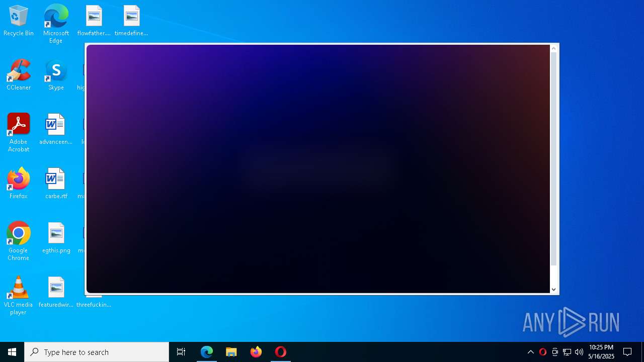This screenshot has width=644, height=362.
Task: Show hidden system tray icons
Action: coord(531,352)
